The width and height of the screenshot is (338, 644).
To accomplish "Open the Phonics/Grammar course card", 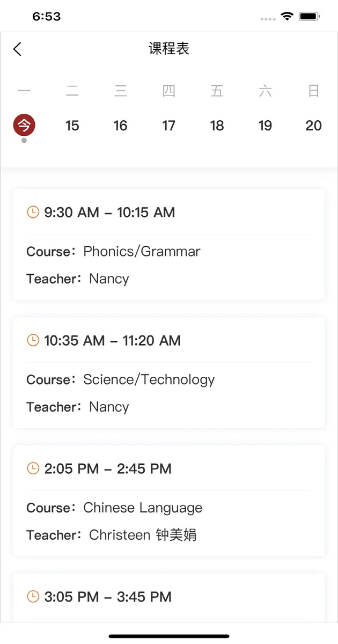I will pos(169,244).
